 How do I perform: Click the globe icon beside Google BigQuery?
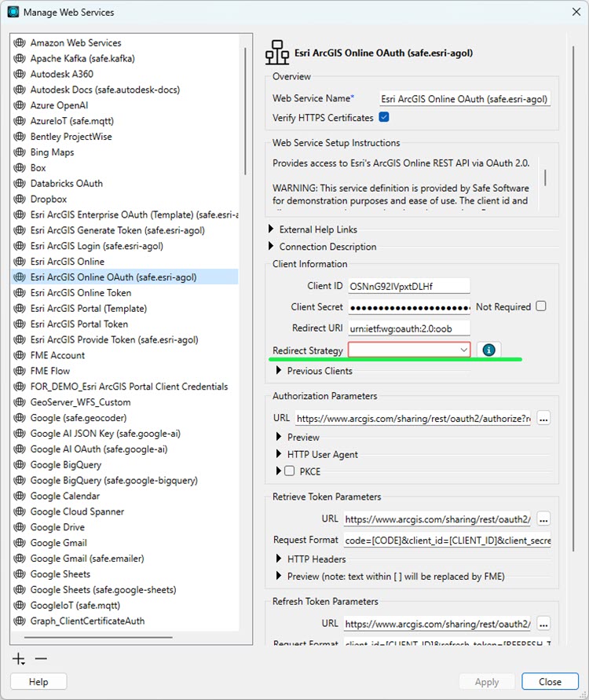[x=19, y=465]
